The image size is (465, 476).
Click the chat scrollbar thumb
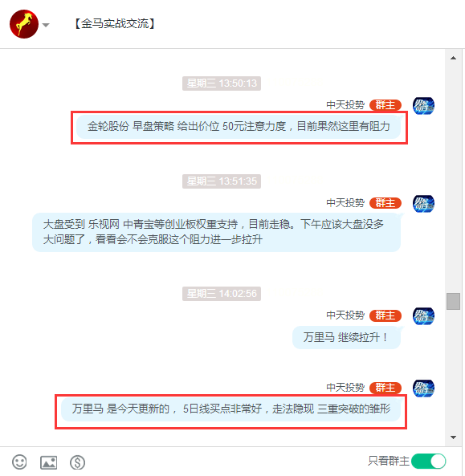tap(453, 301)
